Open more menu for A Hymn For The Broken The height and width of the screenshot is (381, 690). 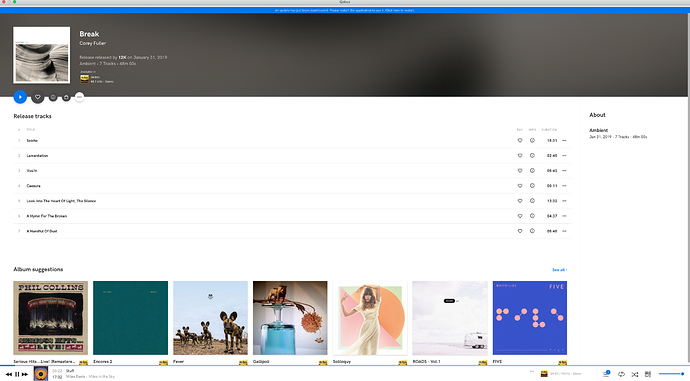[564, 216]
